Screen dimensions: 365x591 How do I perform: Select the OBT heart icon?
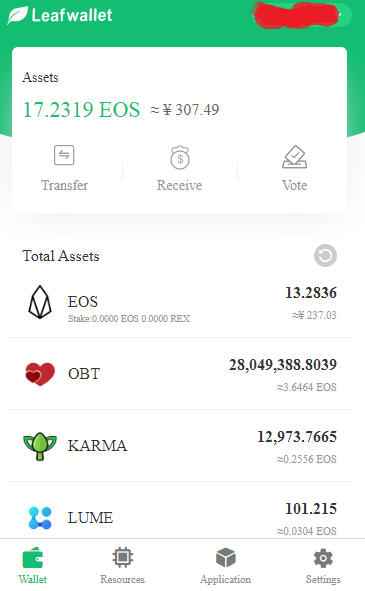(40, 374)
